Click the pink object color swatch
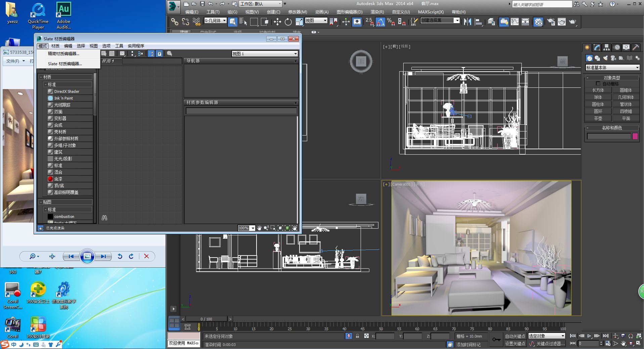 pyautogui.click(x=635, y=136)
